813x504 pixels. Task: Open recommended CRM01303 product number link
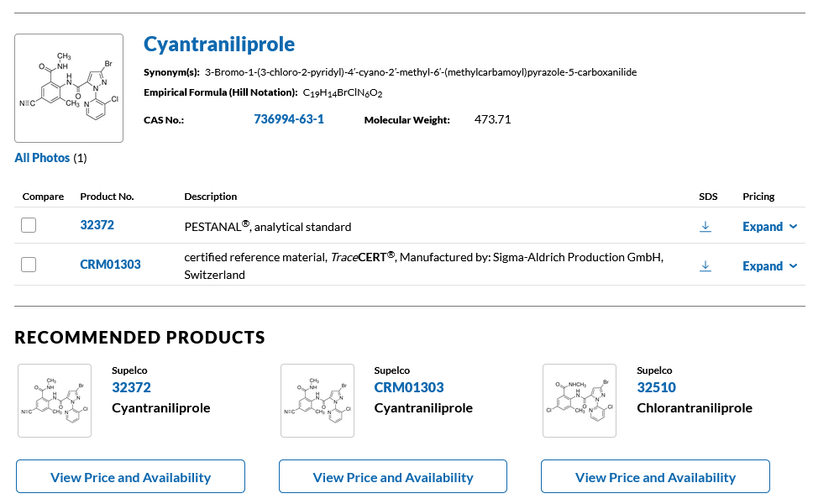(x=409, y=387)
